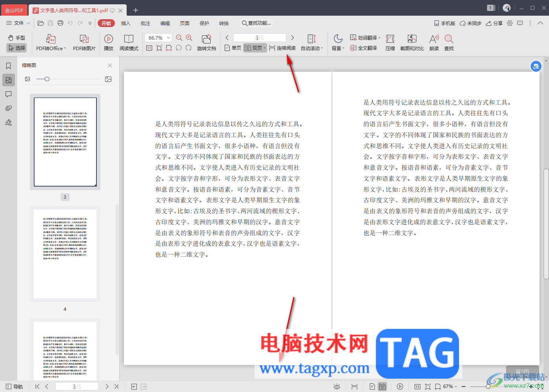This screenshot has width=549, height=392.
Task: Switch to the 批注 tab
Action: click(x=145, y=23)
